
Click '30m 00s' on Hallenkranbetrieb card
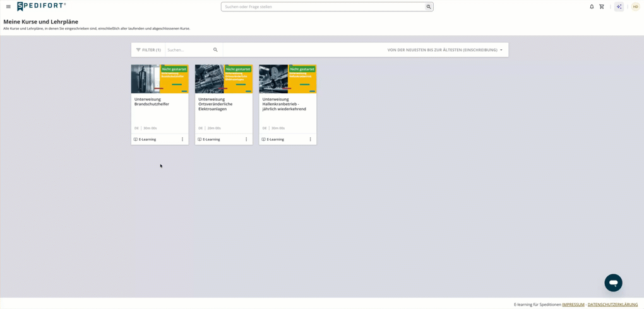click(x=278, y=129)
